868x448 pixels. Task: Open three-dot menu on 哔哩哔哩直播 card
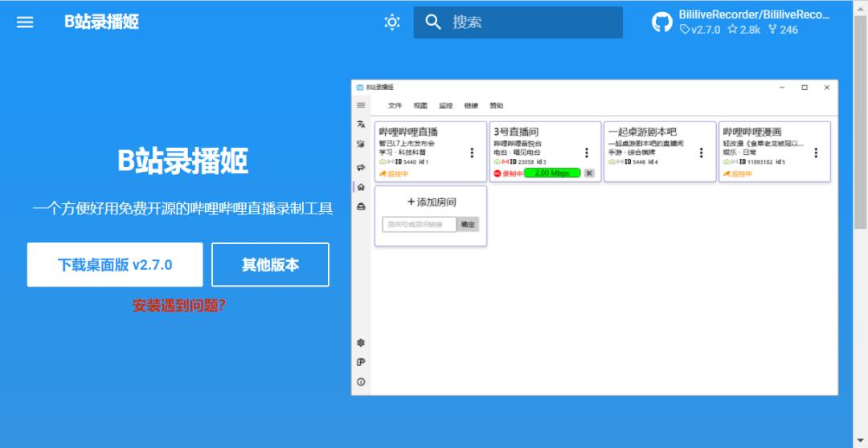click(x=472, y=153)
